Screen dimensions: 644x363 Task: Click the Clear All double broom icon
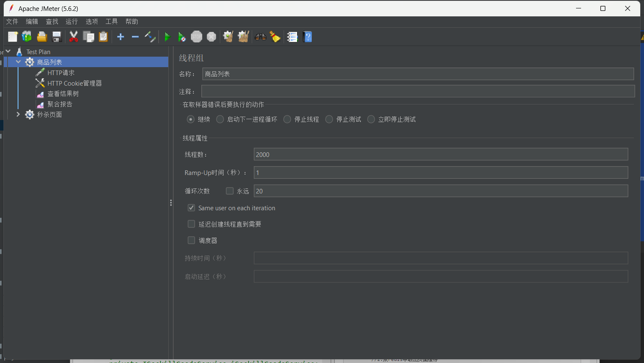(x=243, y=37)
